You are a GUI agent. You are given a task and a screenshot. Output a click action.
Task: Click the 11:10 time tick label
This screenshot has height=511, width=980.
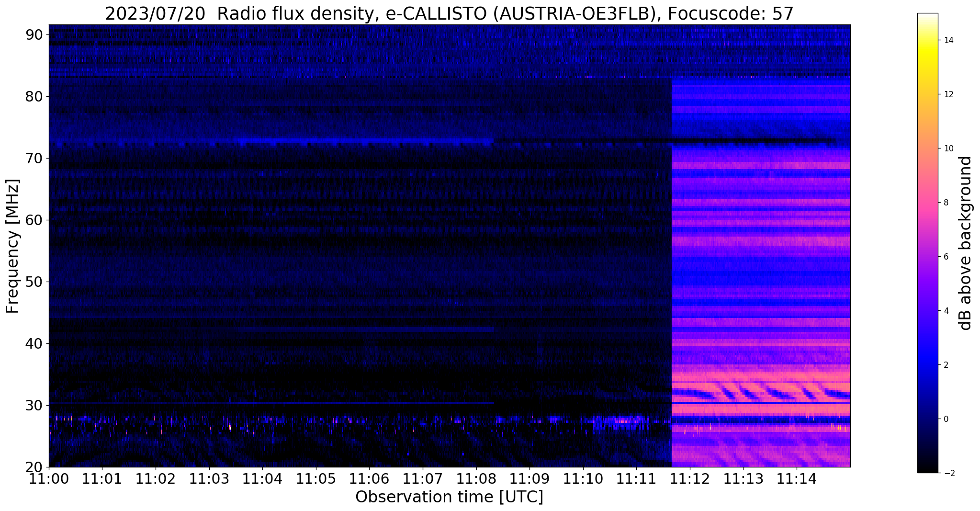point(583,478)
